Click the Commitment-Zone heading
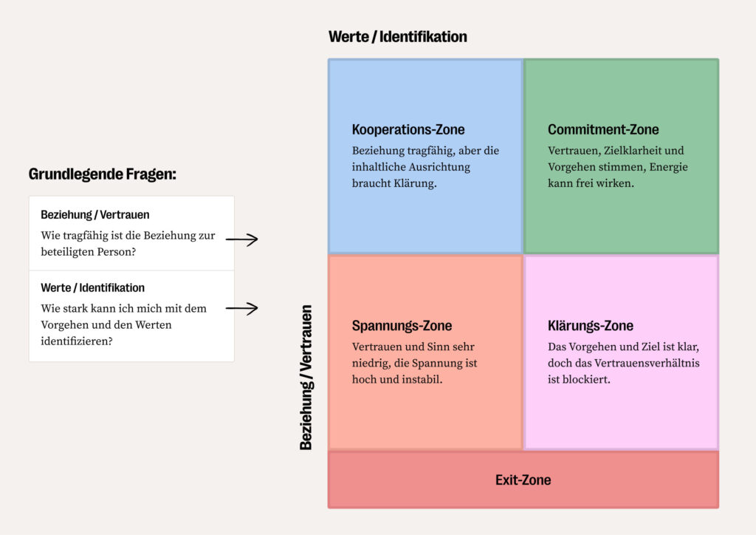The height and width of the screenshot is (535, 756). click(603, 130)
